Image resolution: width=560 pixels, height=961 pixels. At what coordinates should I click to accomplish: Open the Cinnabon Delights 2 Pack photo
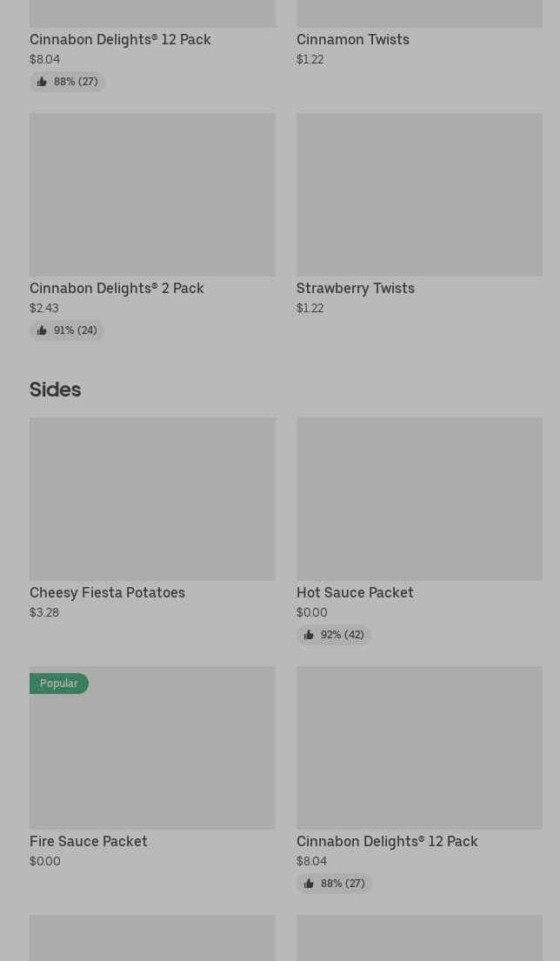[152, 194]
